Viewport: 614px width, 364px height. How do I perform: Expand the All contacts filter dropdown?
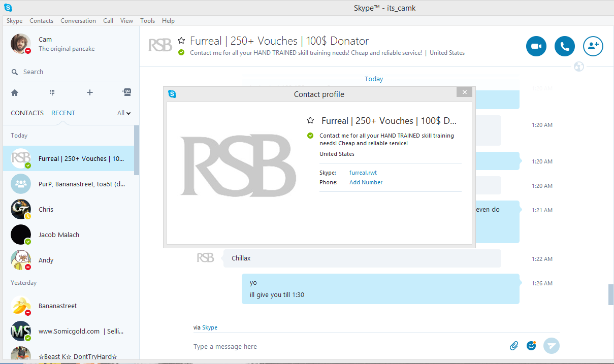tap(124, 113)
